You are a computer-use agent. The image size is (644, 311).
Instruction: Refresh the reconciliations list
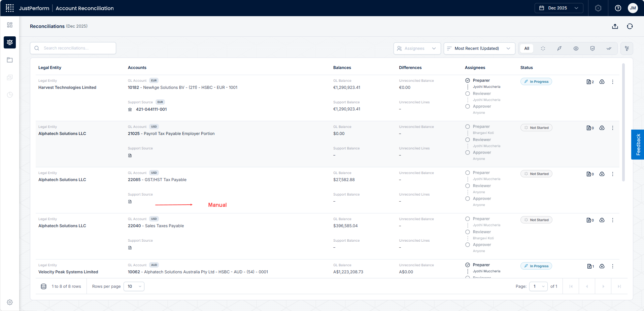tap(630, 26)
